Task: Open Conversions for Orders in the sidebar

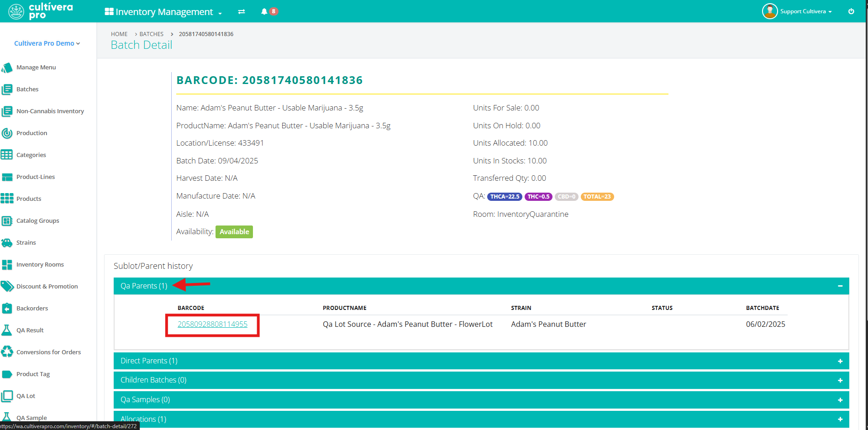Action: [x=48, y=352]
